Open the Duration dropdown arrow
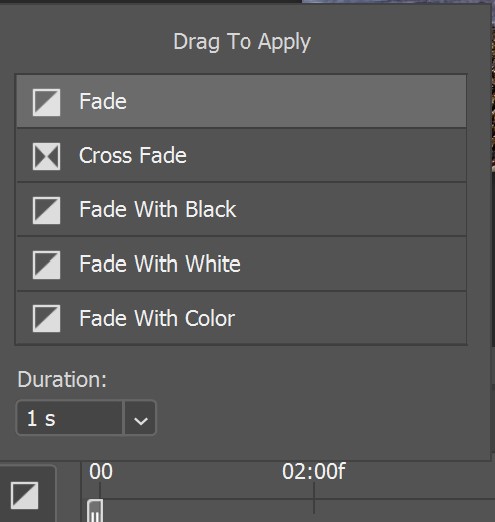495x522 pixels. point(140,418)
